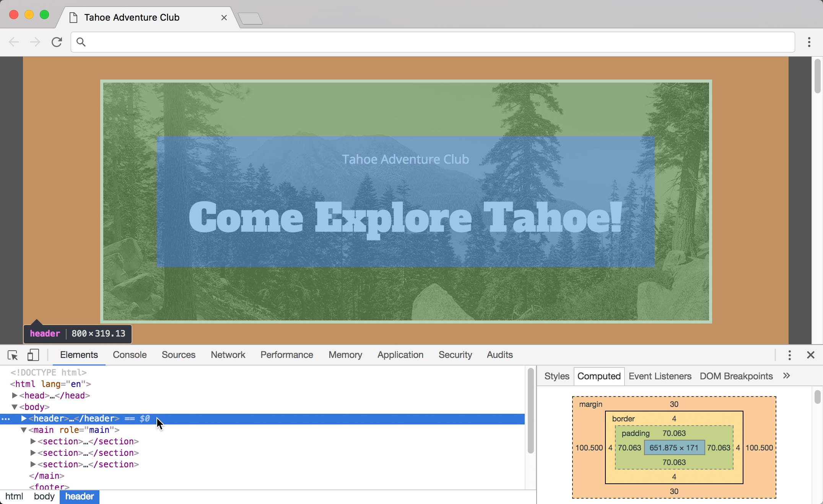Click the box model content size

(x=674, y=448)
